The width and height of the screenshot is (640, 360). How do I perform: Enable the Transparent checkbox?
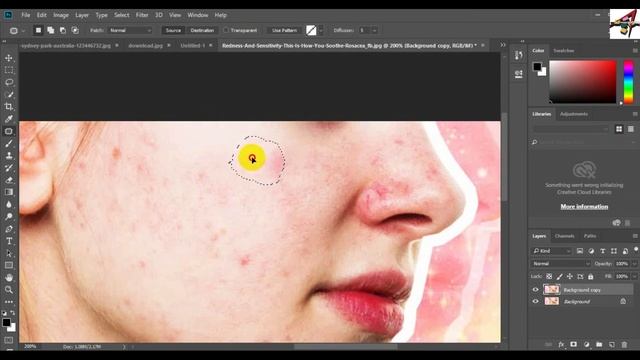click(x=226, y=30)
